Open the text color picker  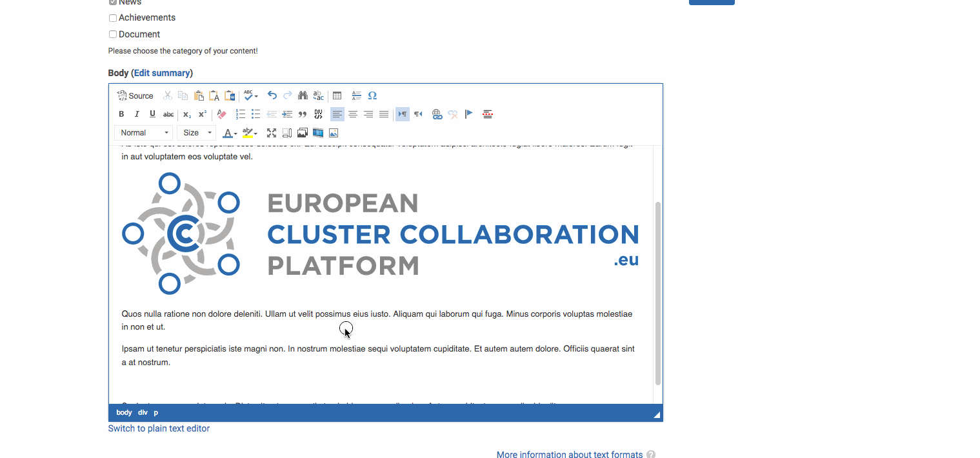[230, 133]
